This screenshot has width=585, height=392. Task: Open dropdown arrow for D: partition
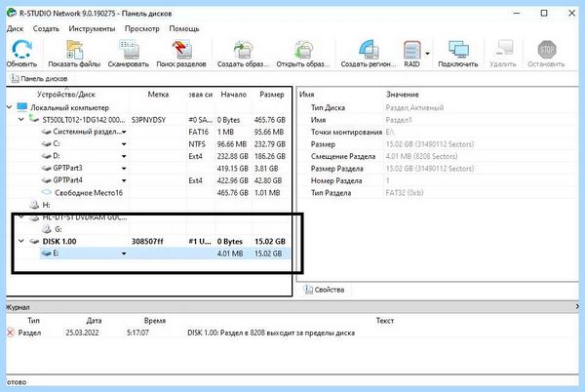124,156
